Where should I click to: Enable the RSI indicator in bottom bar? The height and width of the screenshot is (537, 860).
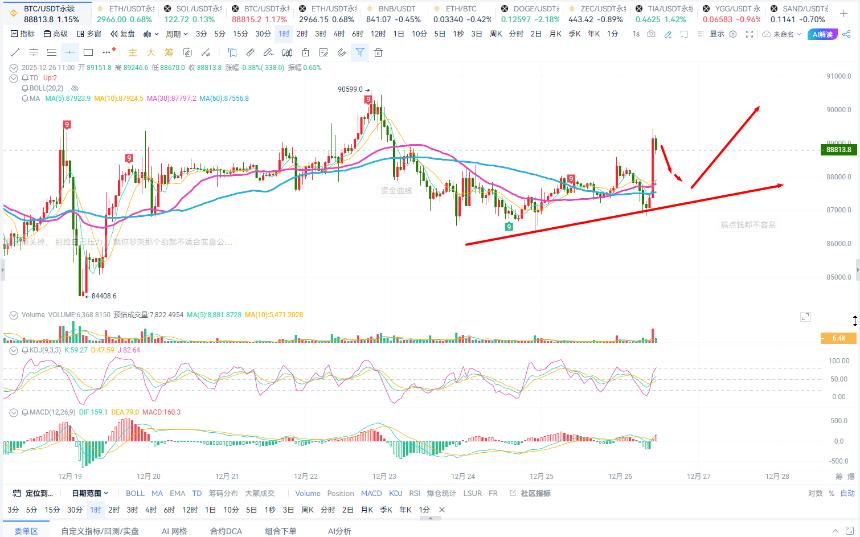(415, 493)
